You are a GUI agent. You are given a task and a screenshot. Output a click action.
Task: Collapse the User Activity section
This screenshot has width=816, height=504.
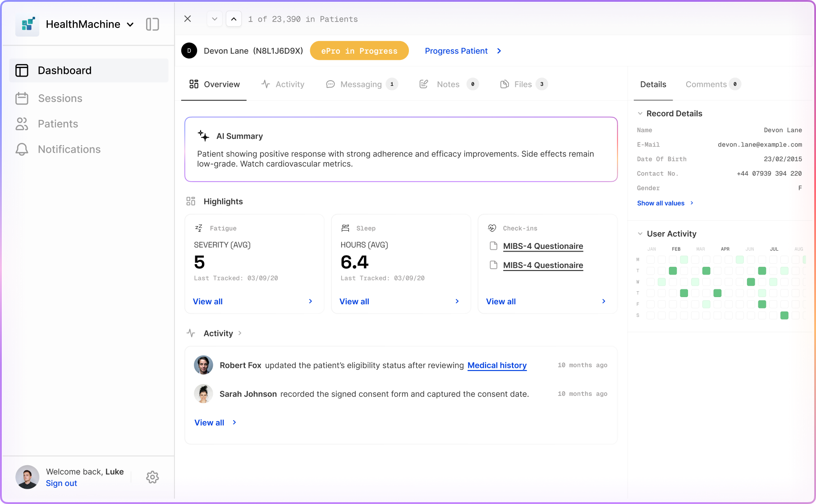(640, 234)
